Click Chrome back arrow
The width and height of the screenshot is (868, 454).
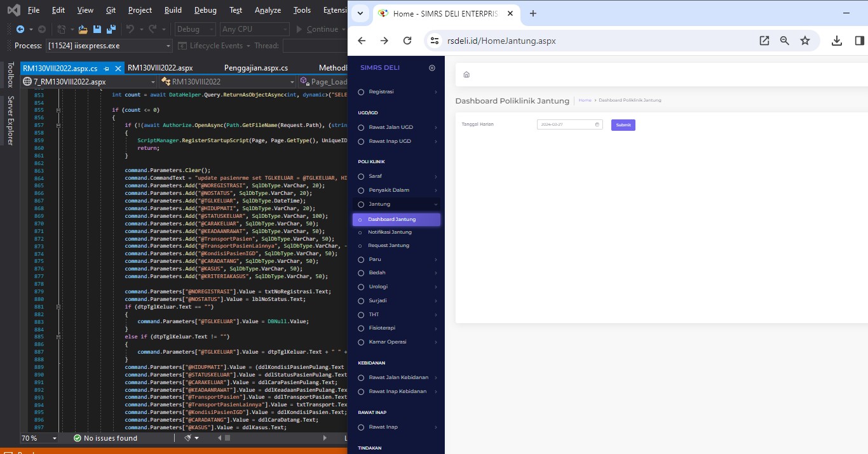point(362,41)
